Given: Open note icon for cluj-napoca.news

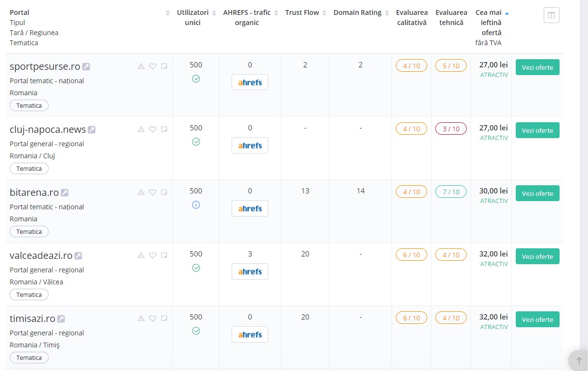Looking at the screenshot, I should [164, 129].
